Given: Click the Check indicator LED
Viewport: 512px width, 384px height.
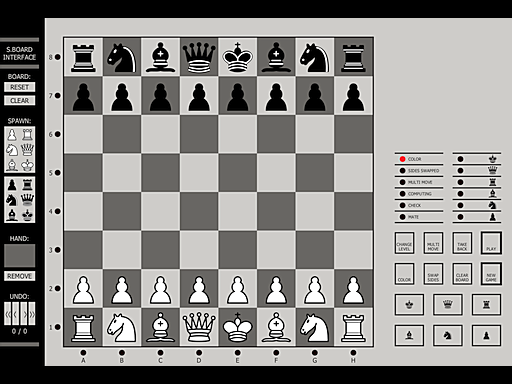Looking at the screenshot, I should point(402,205).
